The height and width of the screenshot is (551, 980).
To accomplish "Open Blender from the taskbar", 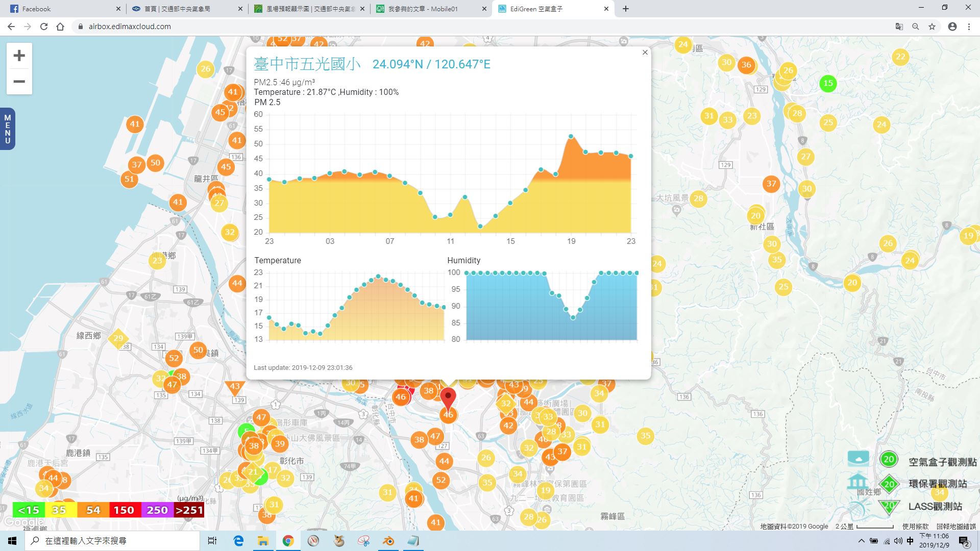I will point(388,541).
